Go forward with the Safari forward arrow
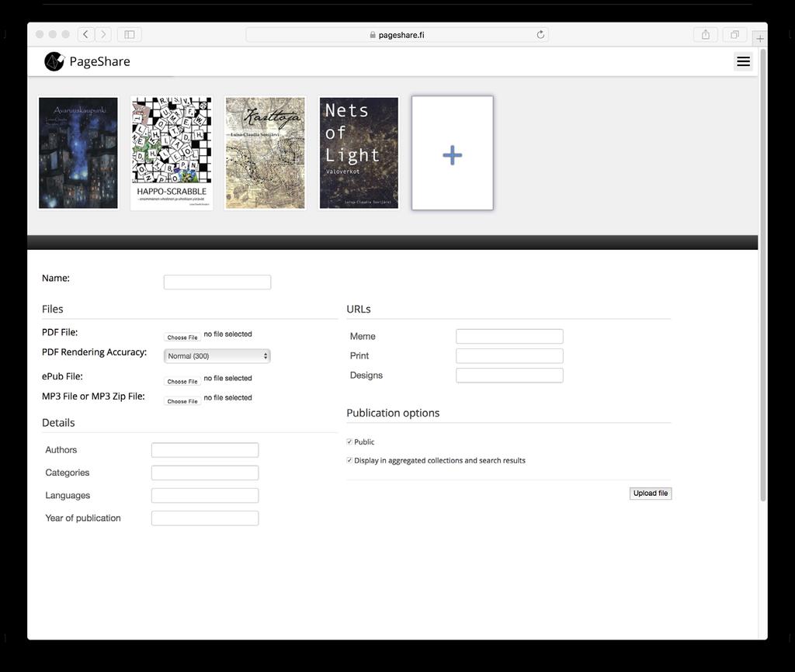795x672 pixels. point(103,34)
